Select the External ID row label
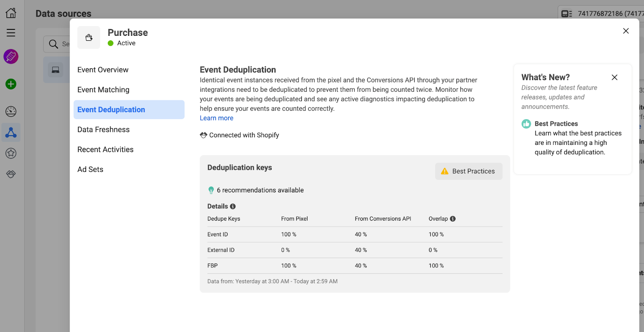644x332 pixels. (x=221, y=250)
